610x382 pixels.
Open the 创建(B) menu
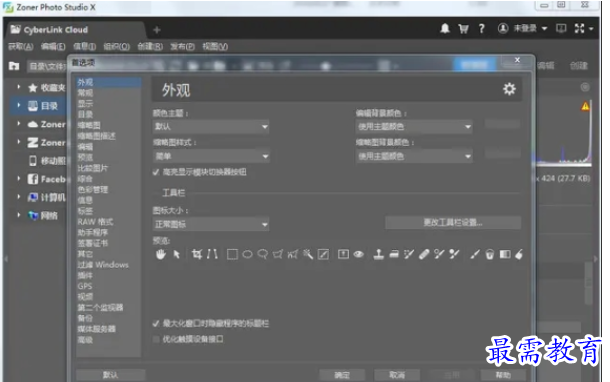150,47
